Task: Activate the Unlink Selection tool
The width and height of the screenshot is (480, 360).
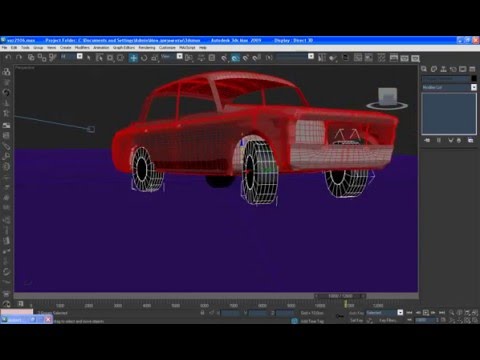Action: (x=42, y=57)
